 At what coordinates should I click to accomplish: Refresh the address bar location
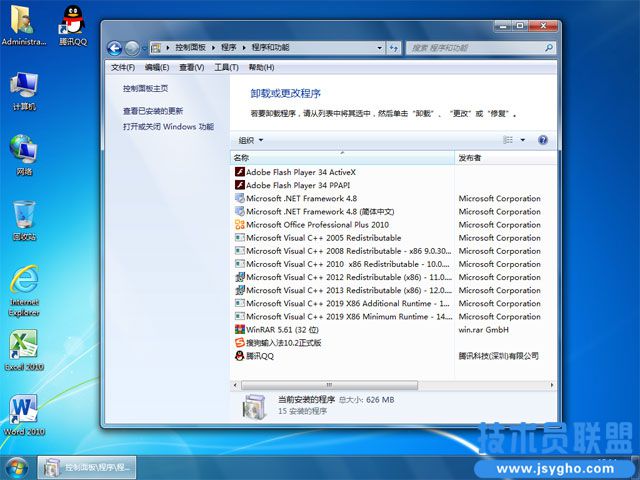[393, 48]
